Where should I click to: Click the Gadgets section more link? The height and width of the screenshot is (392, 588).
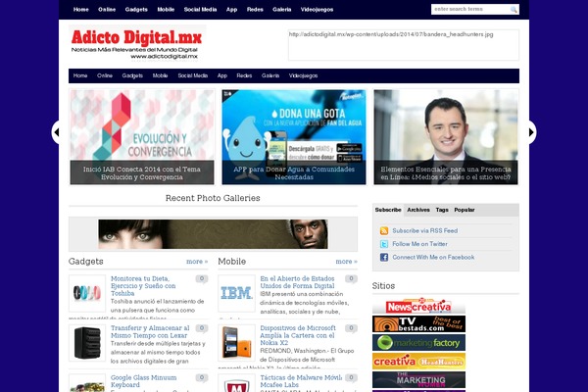pos(197,262)
